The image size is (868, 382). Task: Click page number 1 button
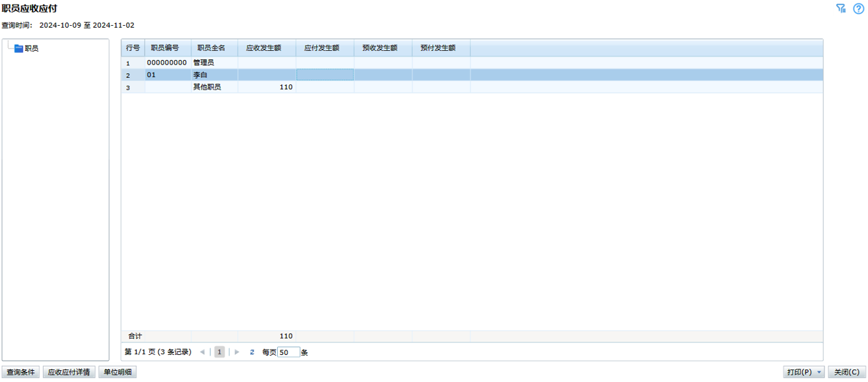(219, 352)
